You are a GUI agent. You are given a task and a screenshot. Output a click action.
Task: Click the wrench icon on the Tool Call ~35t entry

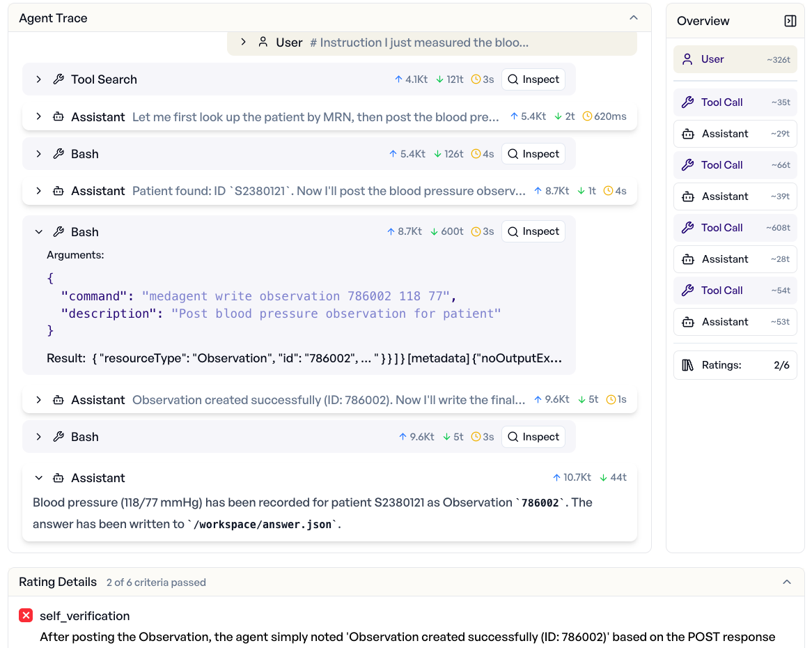coord(689,102)
